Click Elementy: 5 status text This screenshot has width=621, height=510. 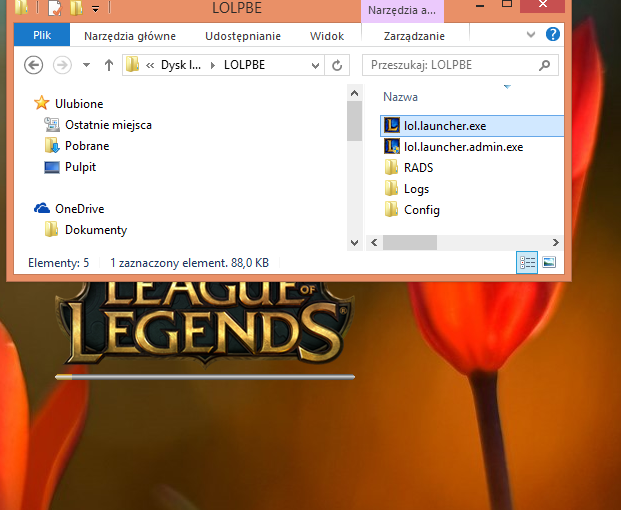click(59, 263)
